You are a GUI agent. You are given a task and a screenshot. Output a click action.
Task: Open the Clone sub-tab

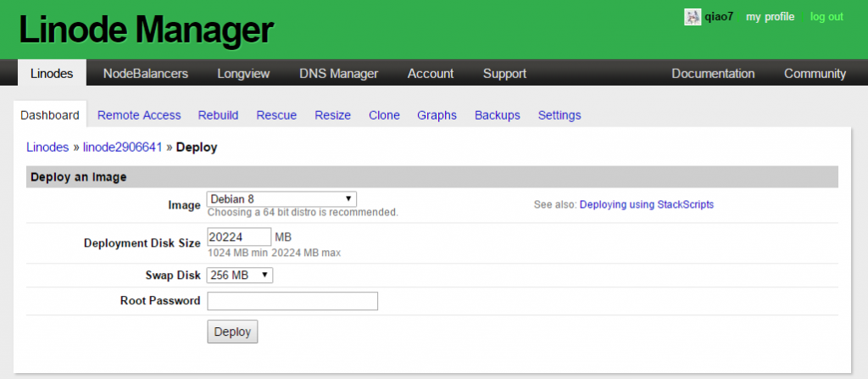pyautogui.click(x=384, y=115)
